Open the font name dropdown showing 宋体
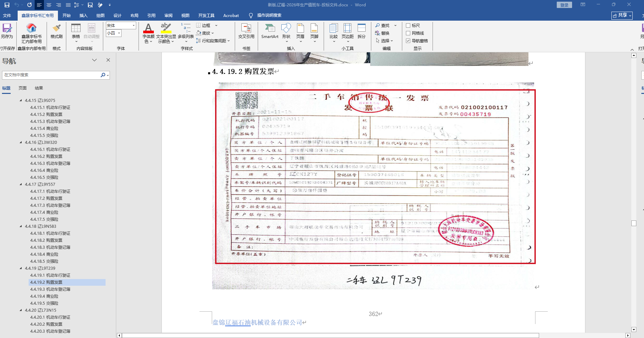The height and width of the screenshot is (338, 644). tap(134, 25)
